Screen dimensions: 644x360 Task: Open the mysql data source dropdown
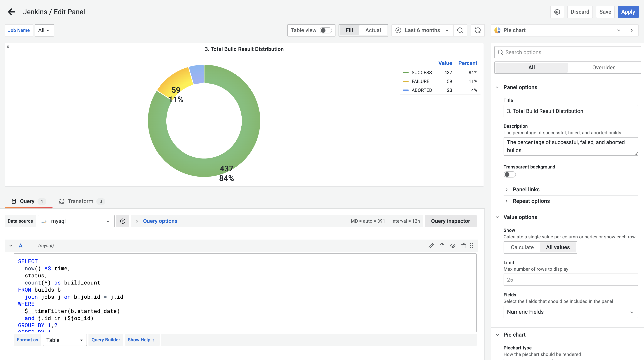point(76,221)
